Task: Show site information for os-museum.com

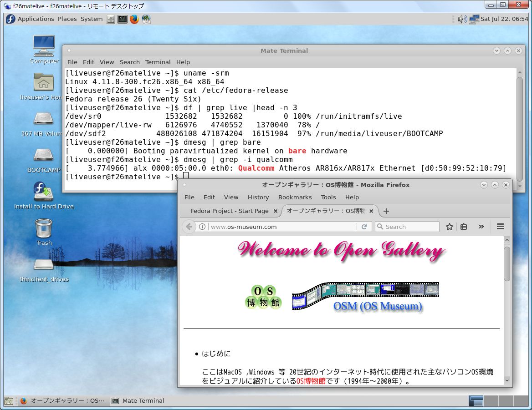Action: coord(202,227)
